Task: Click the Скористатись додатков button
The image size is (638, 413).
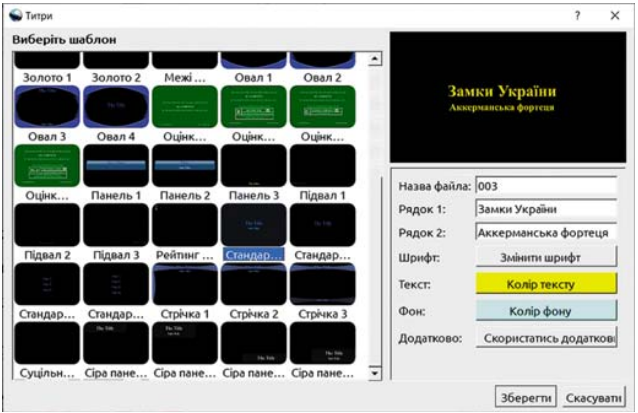Action: click(x=546, y=337)
